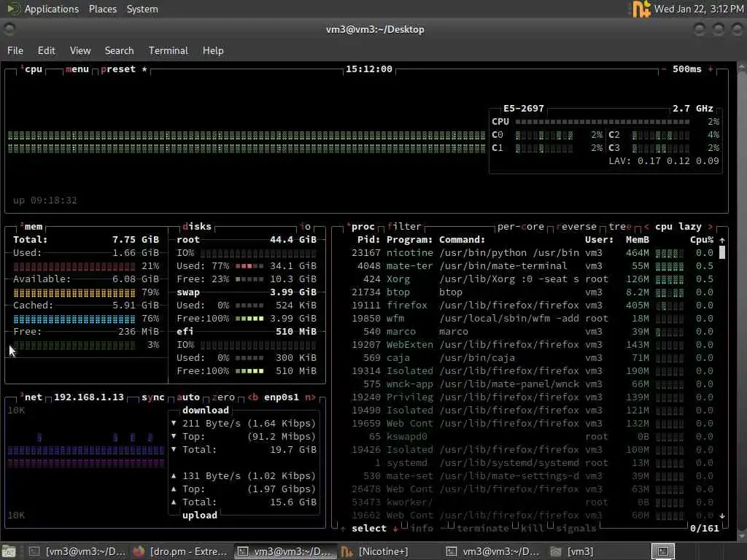This screenshot has height=560, width=747.
Task: Toggle process tree view
Action: coord(620,227)
